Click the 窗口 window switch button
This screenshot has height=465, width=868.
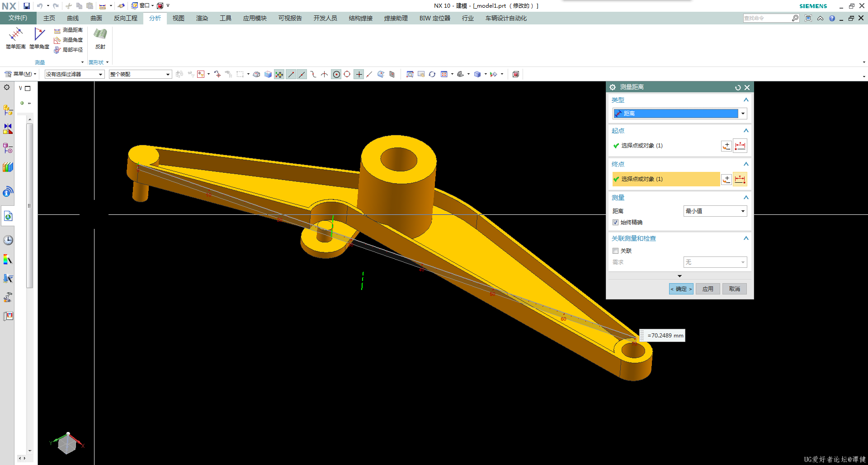pyautogui.click(x=142, y=6)
